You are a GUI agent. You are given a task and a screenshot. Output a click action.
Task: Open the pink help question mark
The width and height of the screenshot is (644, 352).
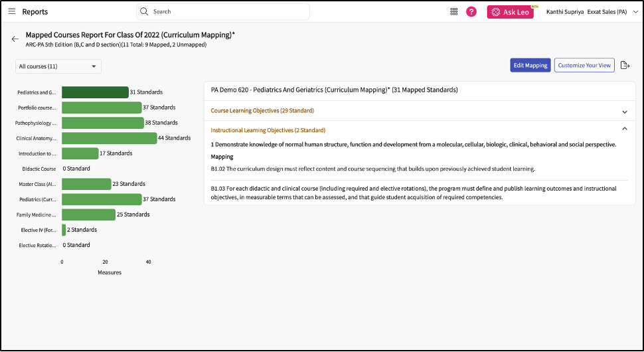471,12
